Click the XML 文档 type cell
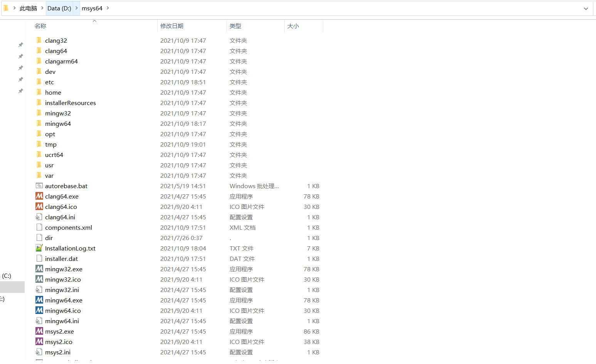 point(243,227)
